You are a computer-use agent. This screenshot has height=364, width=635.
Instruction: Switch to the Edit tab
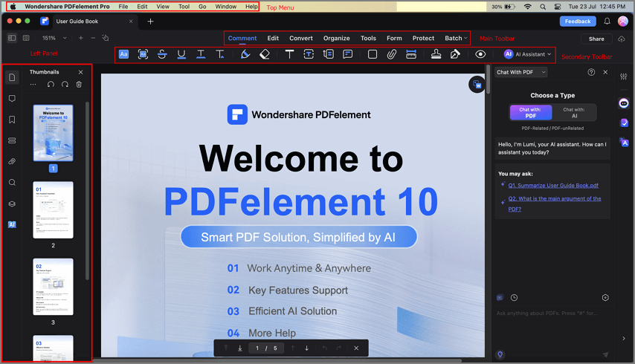pyautogui.click(x=273, y=38)
